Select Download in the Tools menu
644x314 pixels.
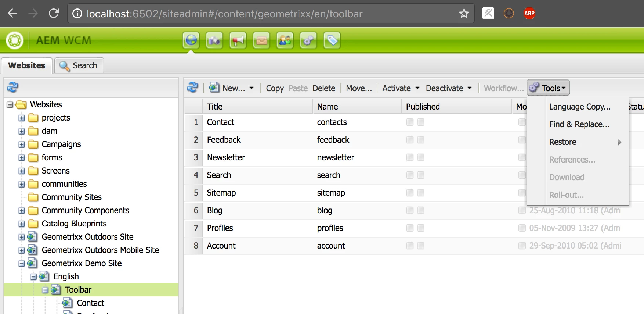[567, 177]
